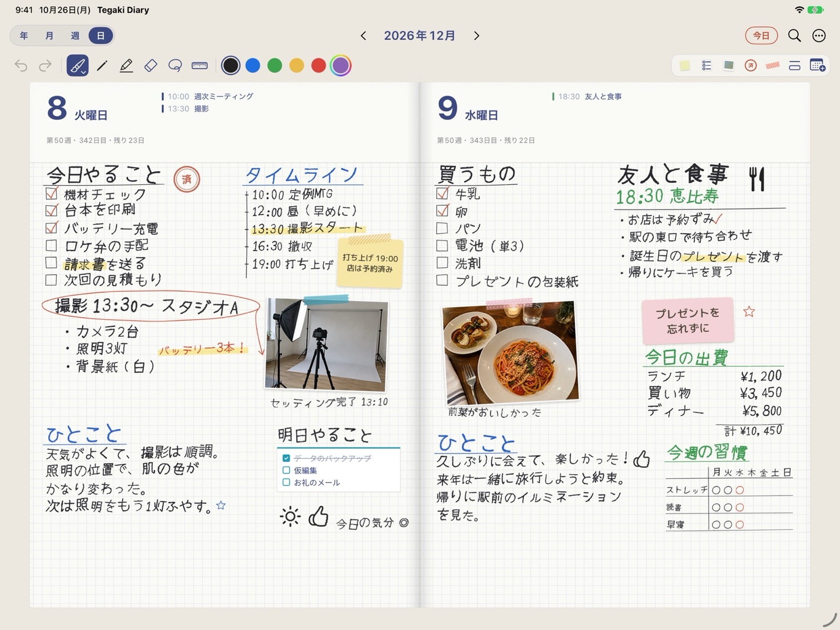Add a calendar event
The width and height of the screenshot is (840, 630).
pyautogui.click(x=817, y=66)
